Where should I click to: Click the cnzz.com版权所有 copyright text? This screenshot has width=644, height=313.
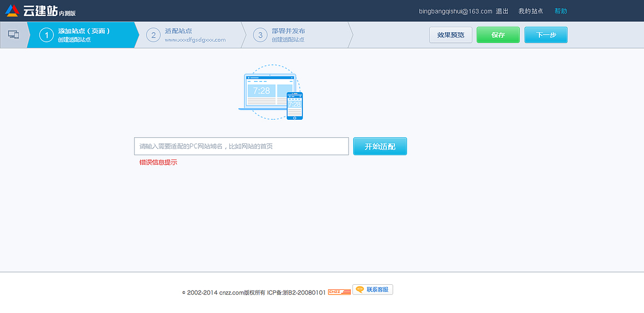click(x=242, y=292)
